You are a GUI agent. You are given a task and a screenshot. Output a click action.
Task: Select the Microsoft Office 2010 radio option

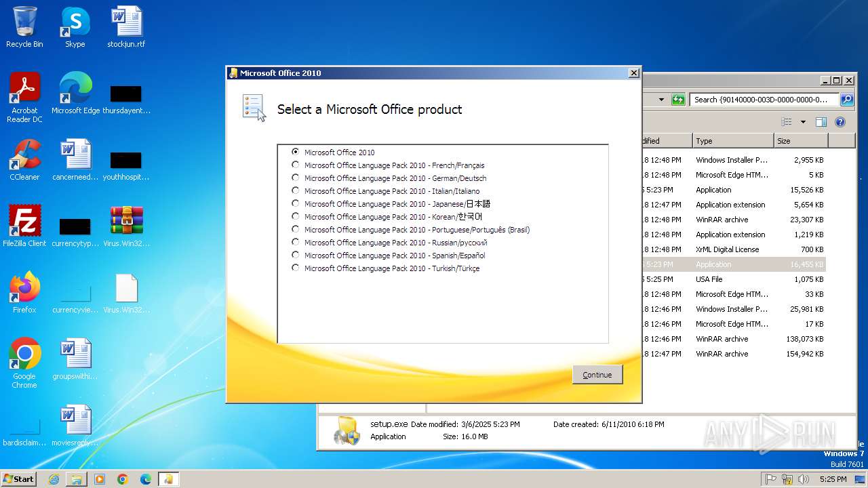[295, 152]
